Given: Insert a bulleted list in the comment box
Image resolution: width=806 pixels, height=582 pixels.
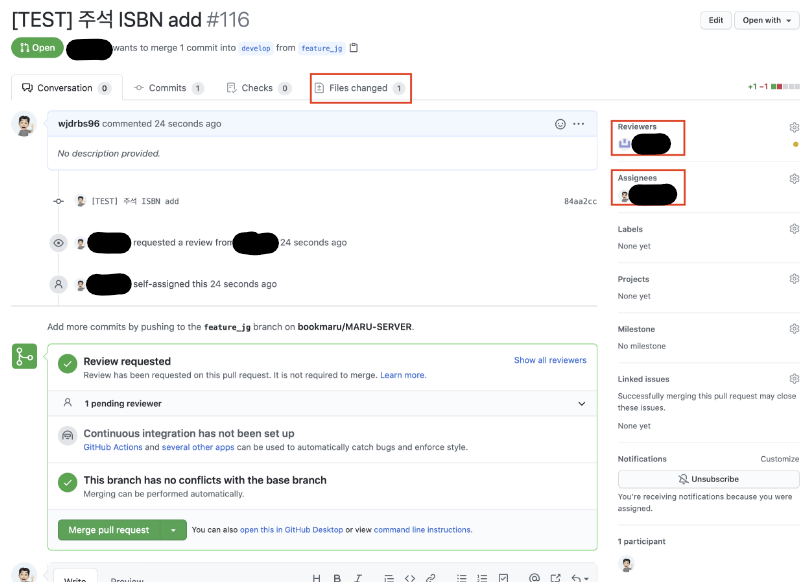Looking at the screenshot, I should click(461, 577).
